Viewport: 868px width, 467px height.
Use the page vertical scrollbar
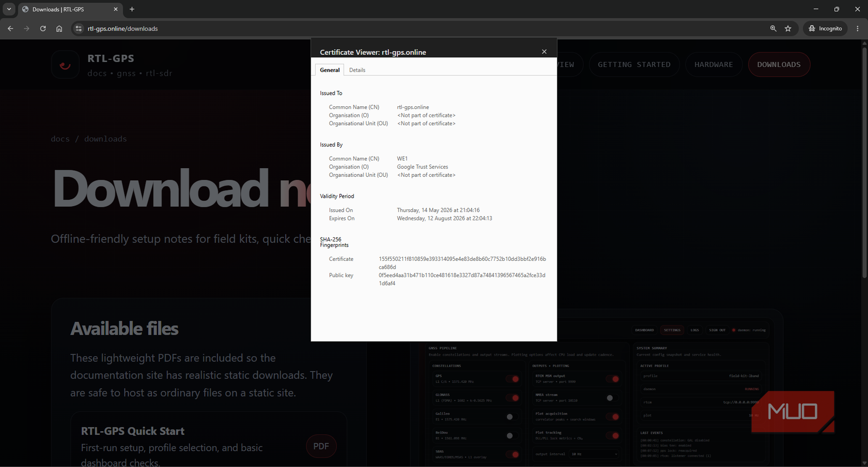864,163
